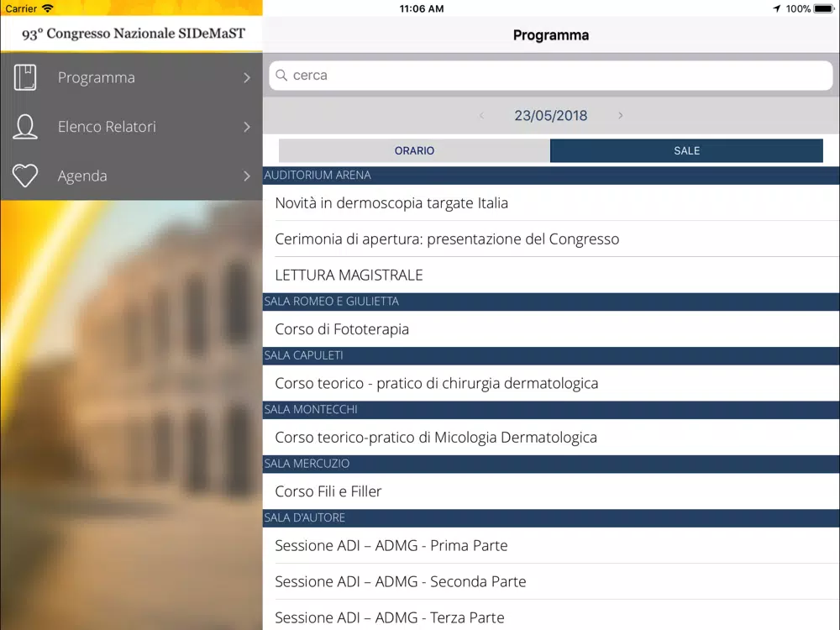Tap the SALA D'AUTORE section header
Screen dimensions: 840x630
pos(551,518)
